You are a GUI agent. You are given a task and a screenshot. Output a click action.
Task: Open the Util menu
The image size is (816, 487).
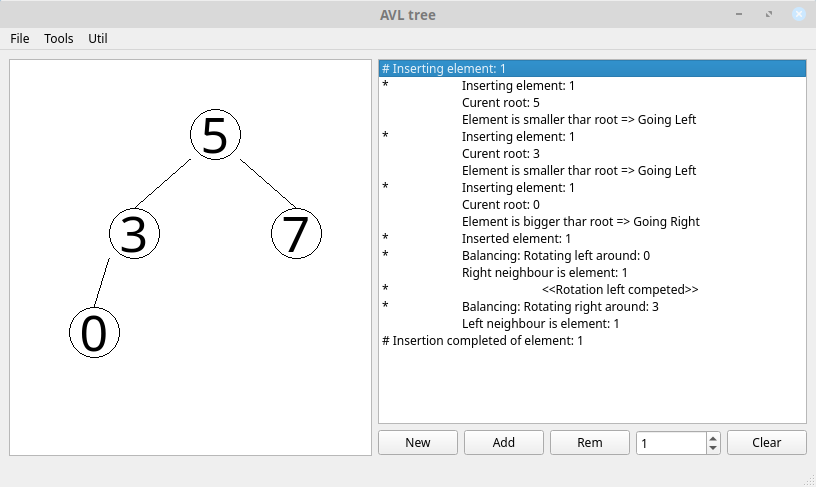tap(97, 39)
